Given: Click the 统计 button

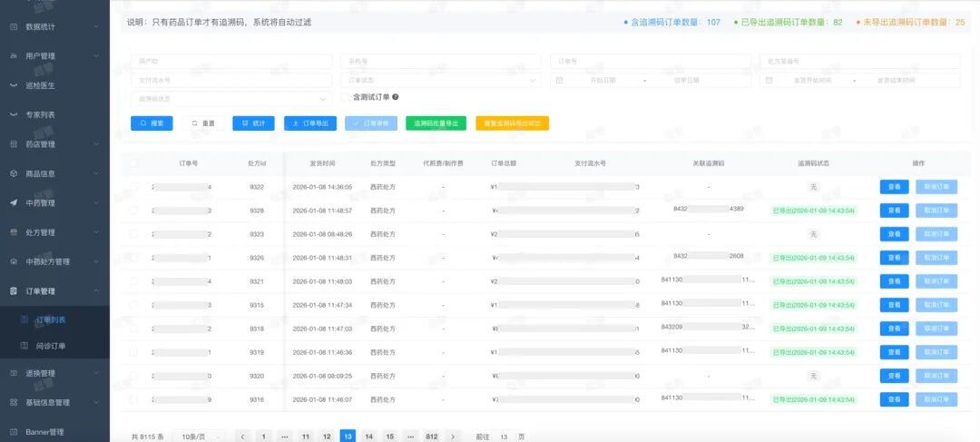Looking at the screenshot, I should (254, 123).
